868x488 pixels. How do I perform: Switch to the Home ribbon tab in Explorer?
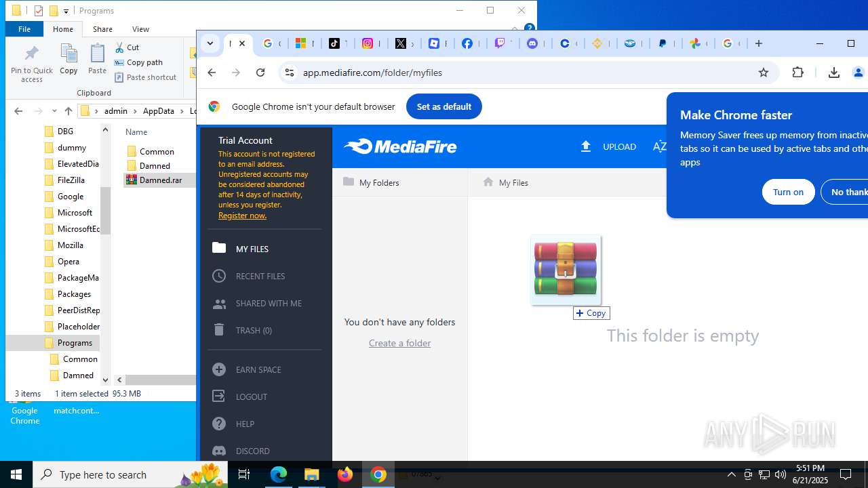tap(63, 29)
